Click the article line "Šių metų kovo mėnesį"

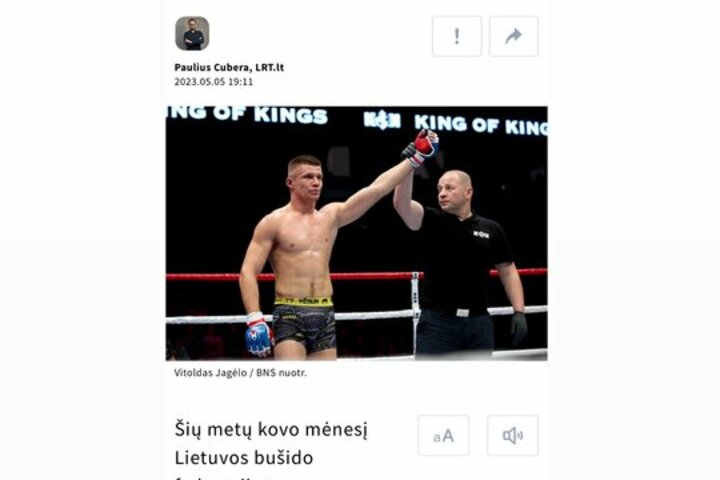tap(271, 430)
